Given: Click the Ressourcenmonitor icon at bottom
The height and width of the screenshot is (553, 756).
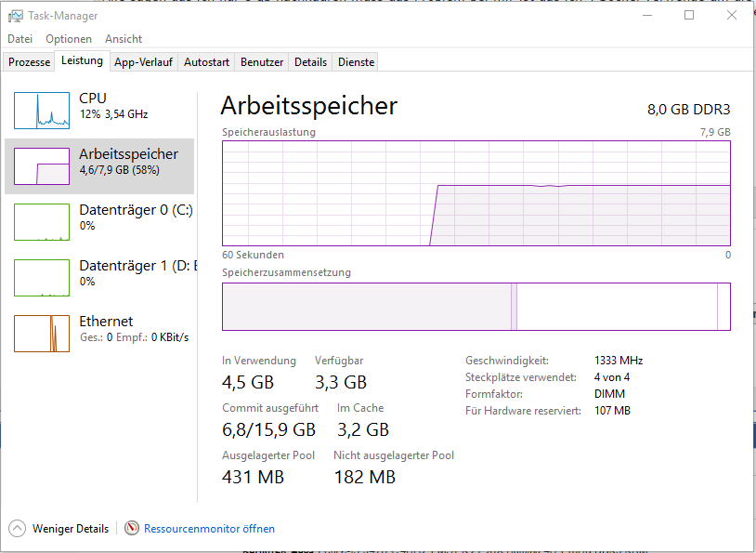Looking at the screenshot, I should pyautogui.click(x=132, y=529).
